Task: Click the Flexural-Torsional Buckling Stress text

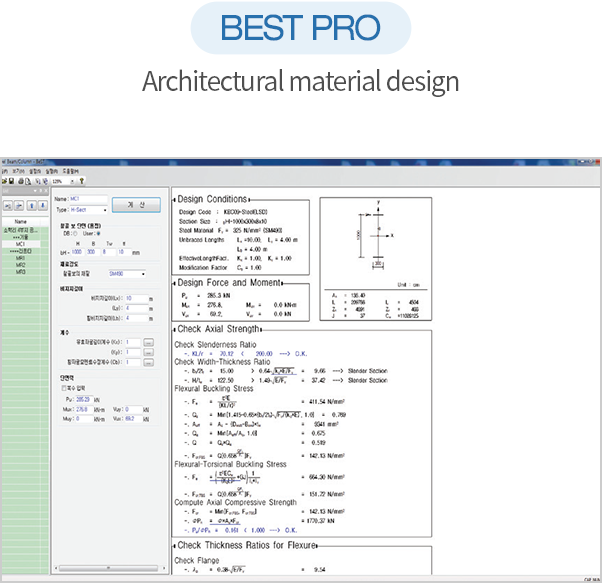Action: (230, 464)
